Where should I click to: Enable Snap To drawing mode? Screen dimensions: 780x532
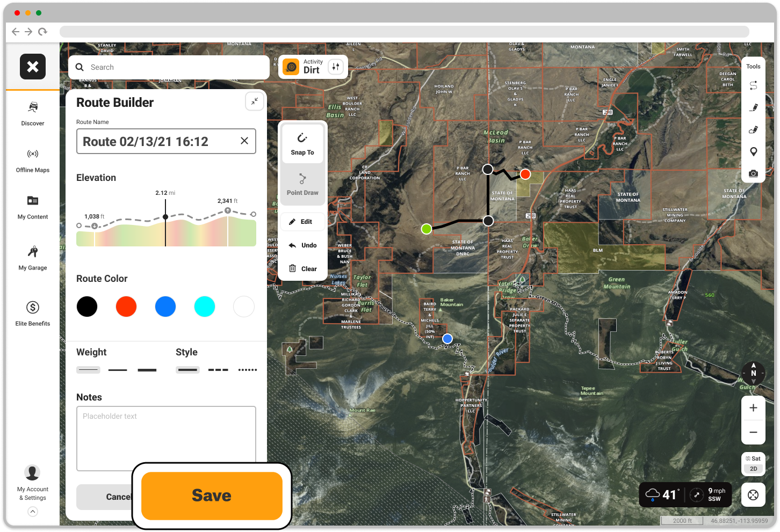click(302, 144)
